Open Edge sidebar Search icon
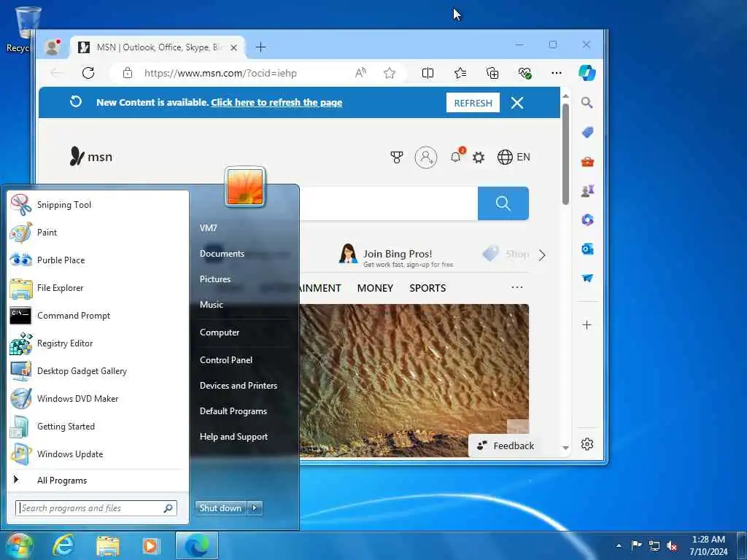The image size is (747, 560). (587, 103)
